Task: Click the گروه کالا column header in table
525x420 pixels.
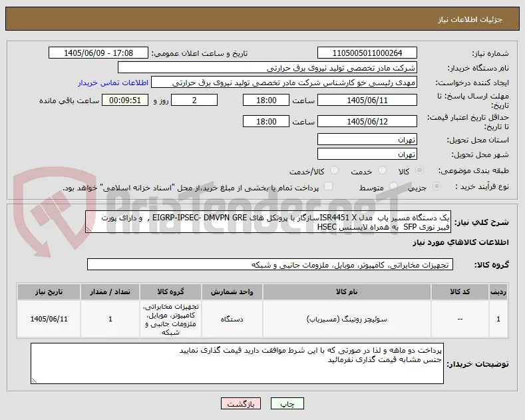Action: [171, 292]
